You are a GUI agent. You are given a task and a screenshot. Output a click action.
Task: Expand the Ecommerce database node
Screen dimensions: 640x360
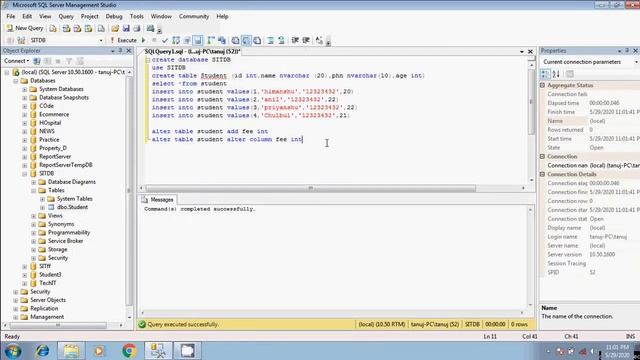(24, 115)
